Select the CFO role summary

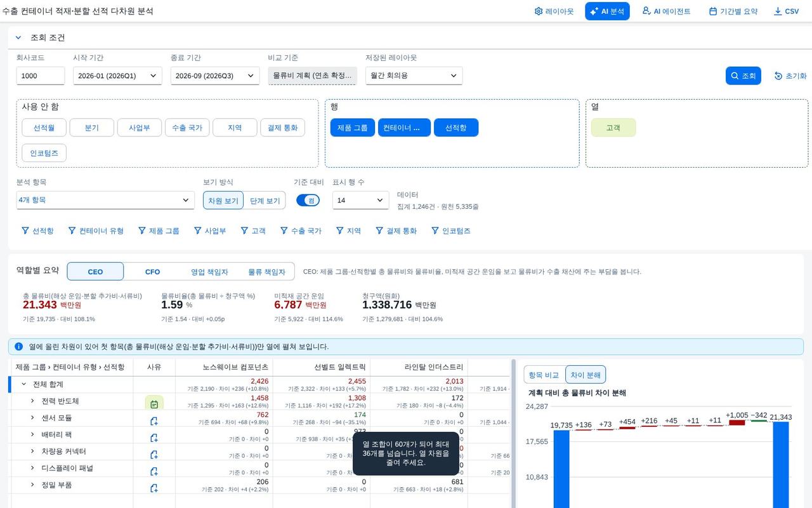click(152, 271)
